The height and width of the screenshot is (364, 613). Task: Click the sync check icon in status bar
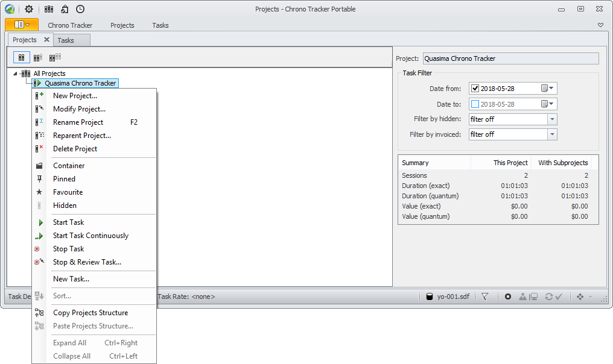tap(554, 297)
